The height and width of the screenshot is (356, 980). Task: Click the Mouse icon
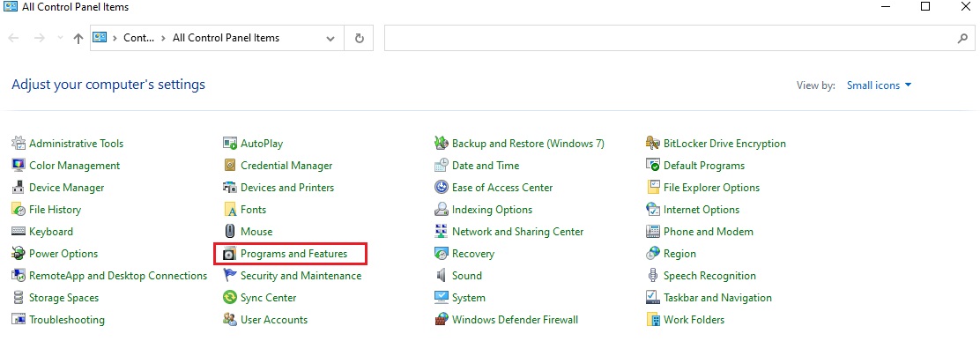(x=230, y=232)
